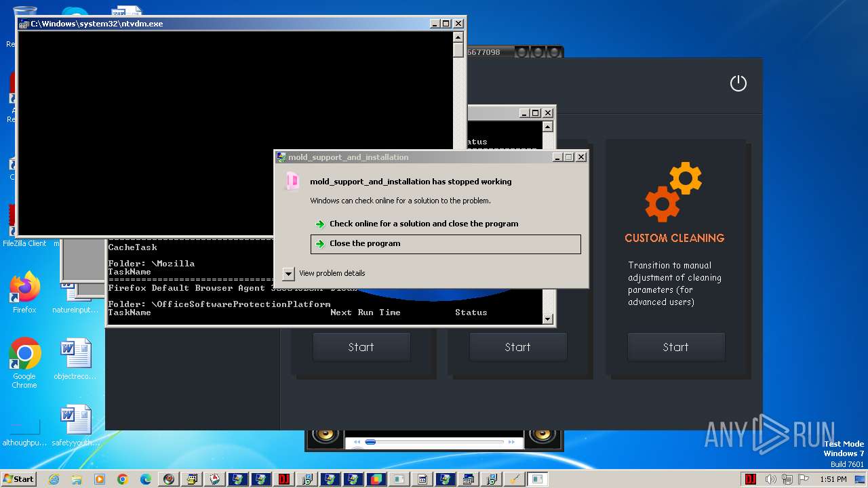Click the 'CUSTOM CLEANING' heading
The width and height of the screenshot is (868, 488).
pyautogui.click(x=674, y=238)
